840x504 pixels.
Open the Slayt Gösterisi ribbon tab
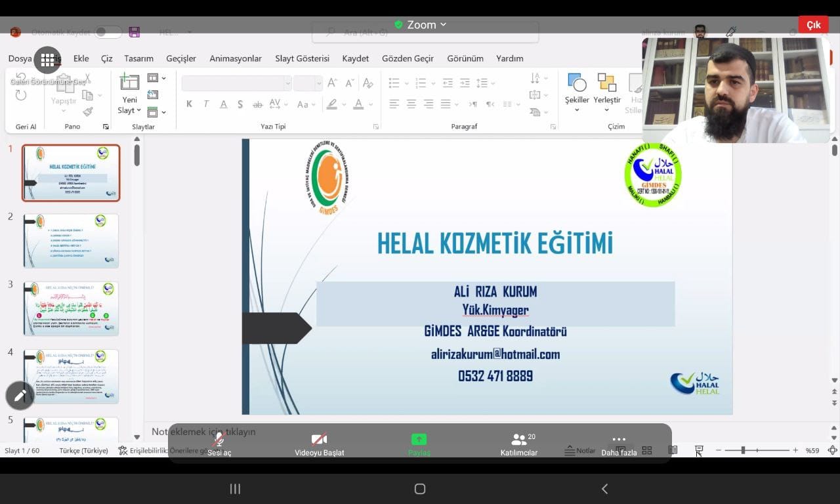(x=303, y=58)
